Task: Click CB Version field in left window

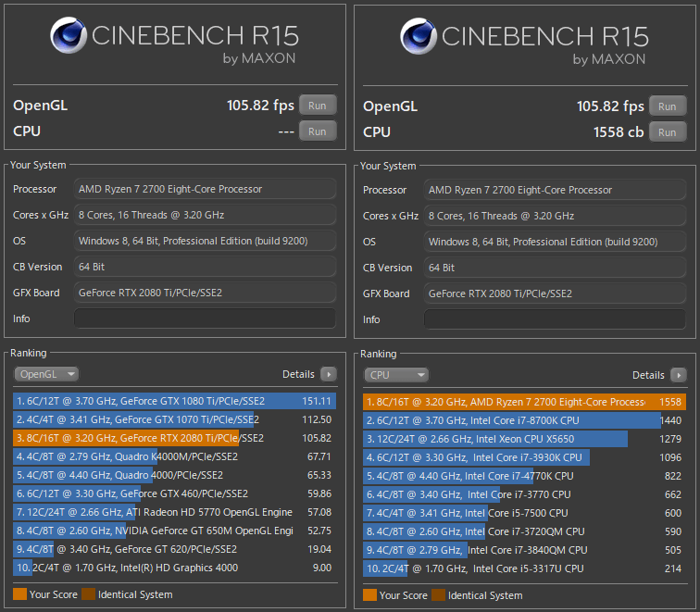Action: click(205, 267)
